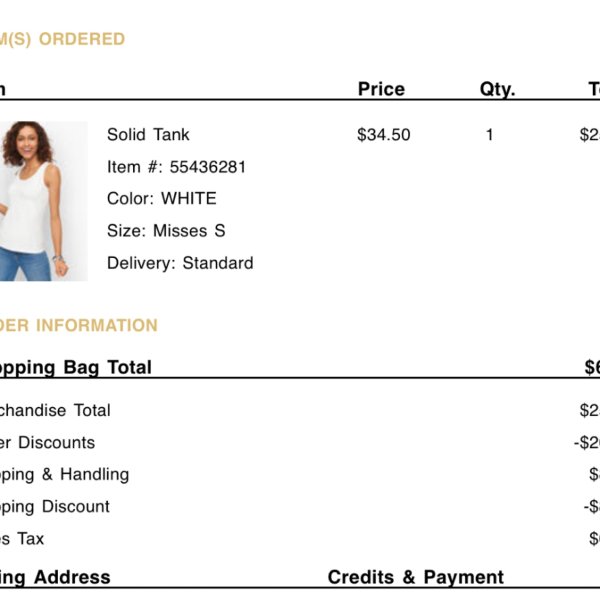The width and height of the screenshot is (600, 600).
Task: Click the Credits & Payment heading
Action: click(416, 577)
